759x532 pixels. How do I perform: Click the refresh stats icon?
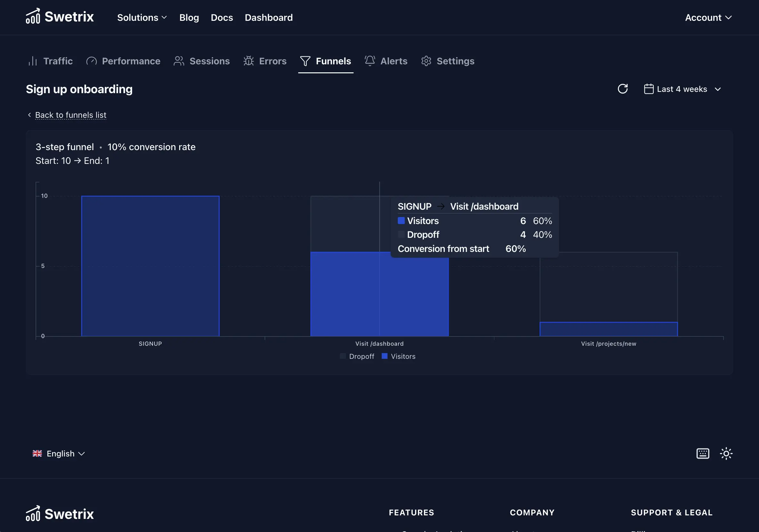point(622,89)
